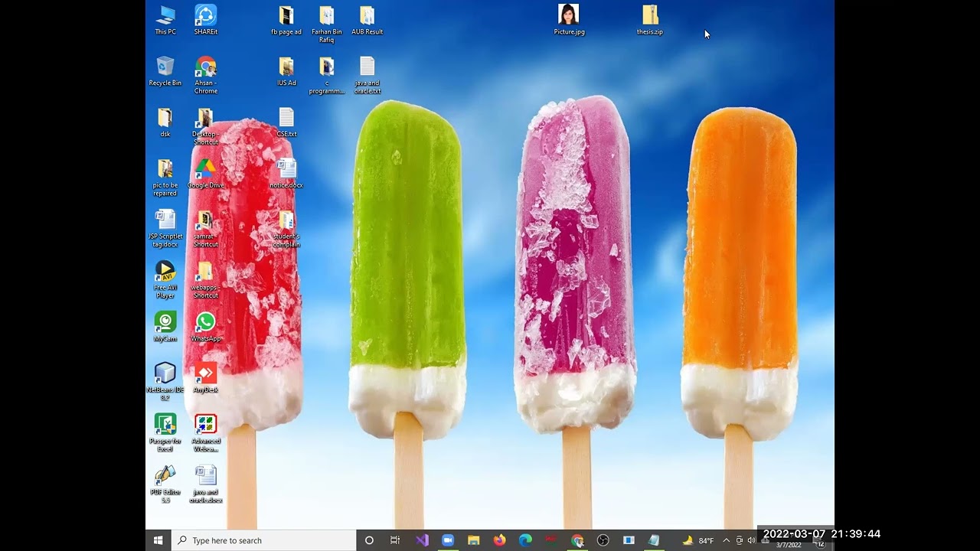Select the CSE.txt file icon

[x=286, y=122]
